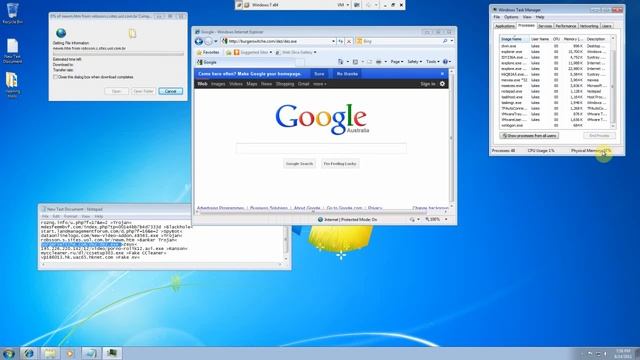This screenshot has height=360, width=640.
Task: Click Maps link in Google nav bar
Action: [x=252, y=84]
